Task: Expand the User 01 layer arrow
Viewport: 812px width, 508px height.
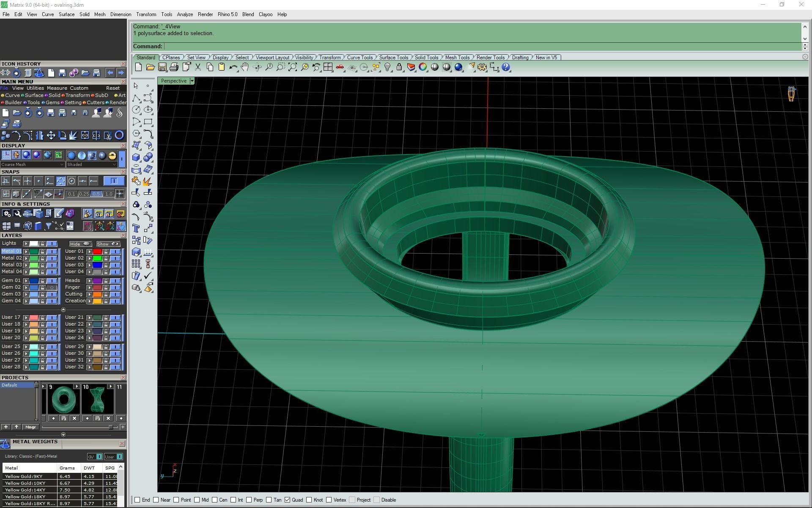Action: click(89, 251)
